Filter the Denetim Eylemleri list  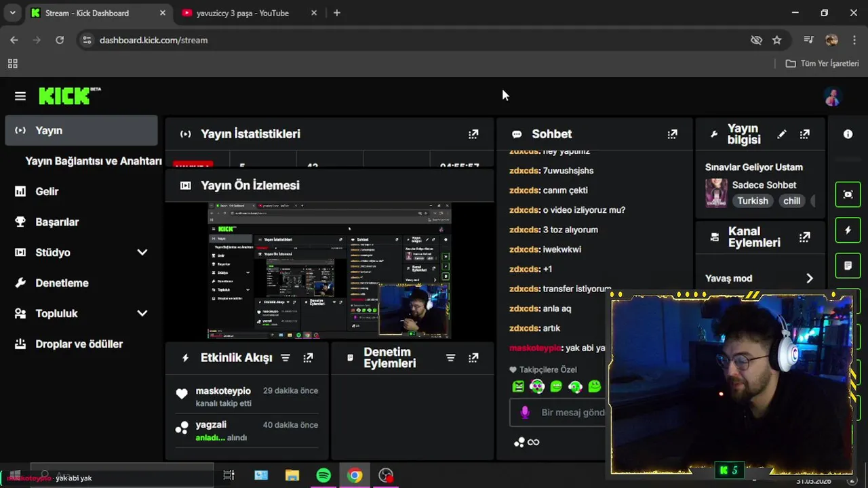450,358
